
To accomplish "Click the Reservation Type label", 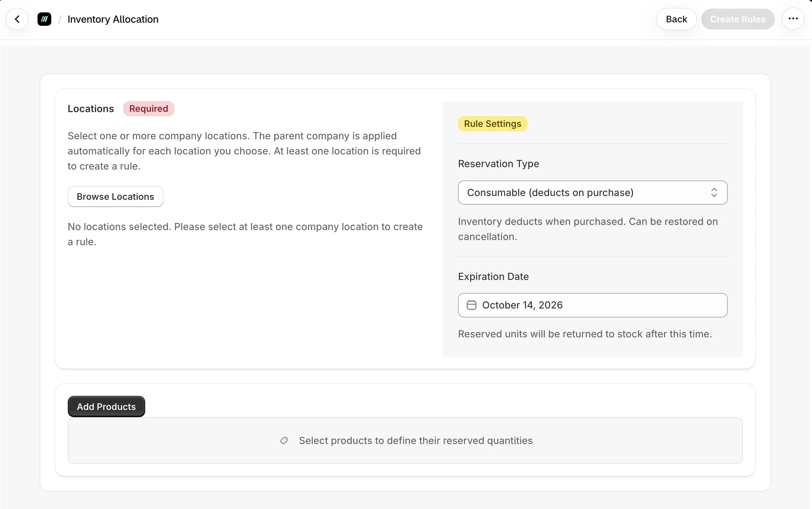I will [x=498, y=164].
